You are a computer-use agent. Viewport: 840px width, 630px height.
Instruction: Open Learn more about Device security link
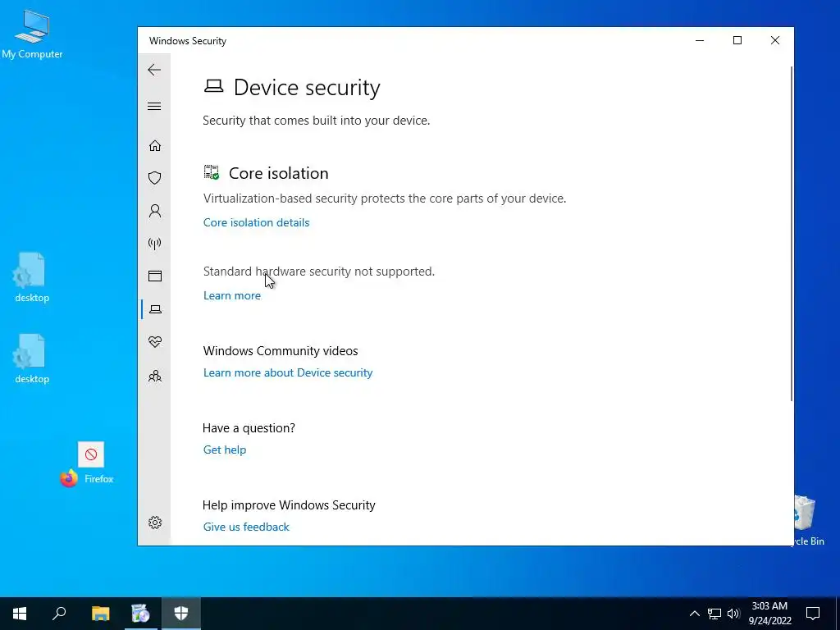click(288, 372)
